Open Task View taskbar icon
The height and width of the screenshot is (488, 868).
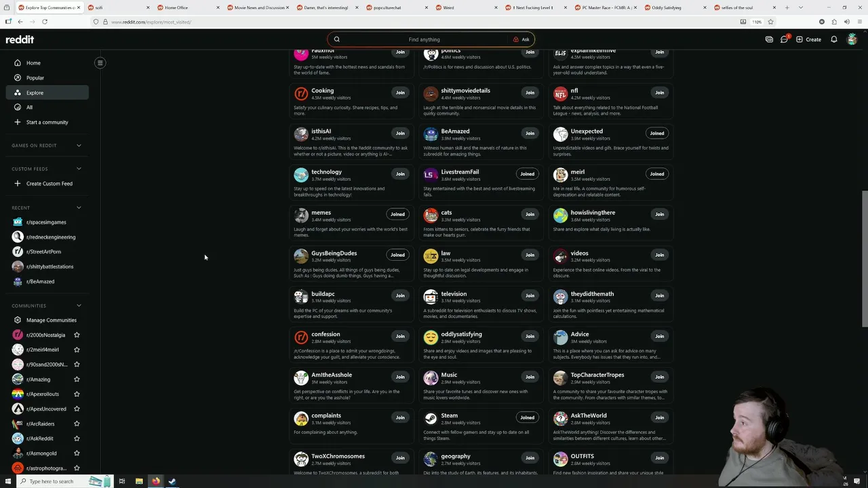[122, 481]
